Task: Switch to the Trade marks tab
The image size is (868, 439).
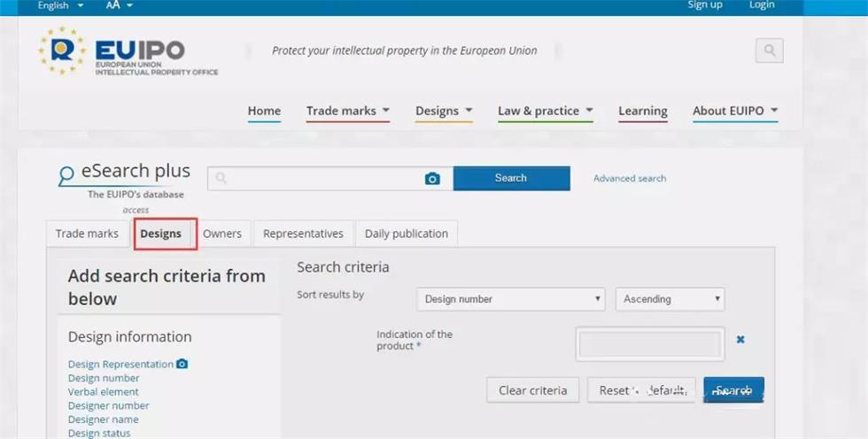Action: [87, 234]
